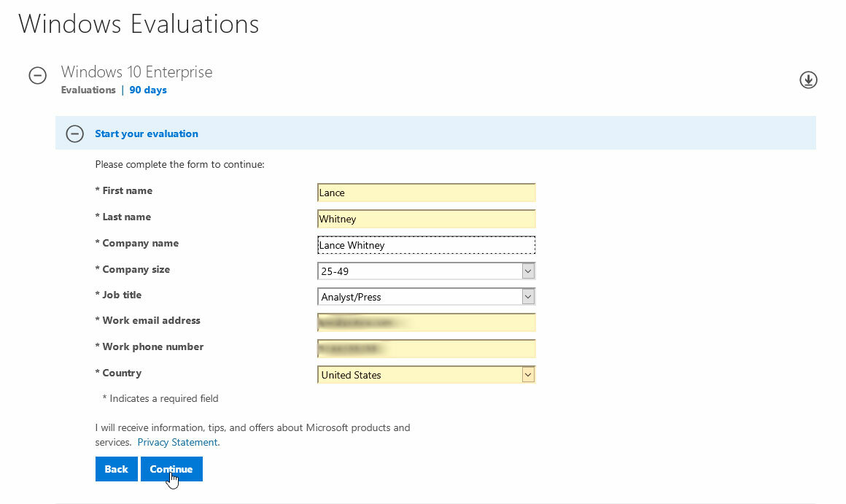Open the Company size dropdown
This screenshot has width=846, height=504.
coord(426,271)
